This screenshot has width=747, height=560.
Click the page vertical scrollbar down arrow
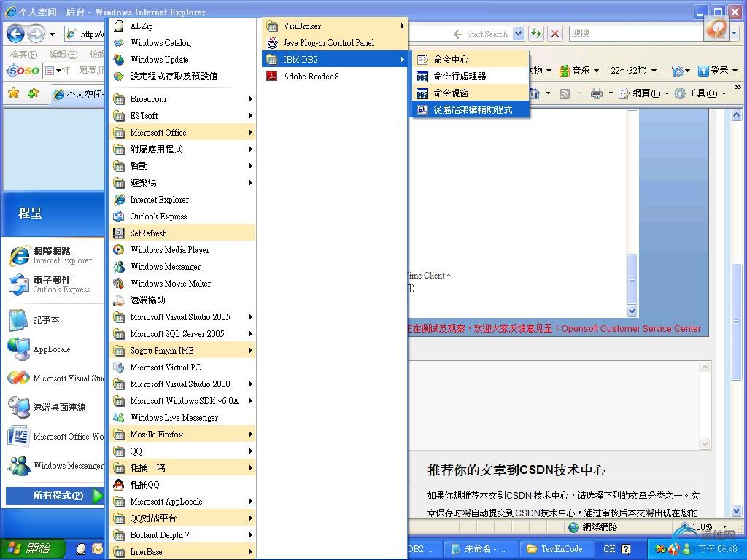click(736, 511)
